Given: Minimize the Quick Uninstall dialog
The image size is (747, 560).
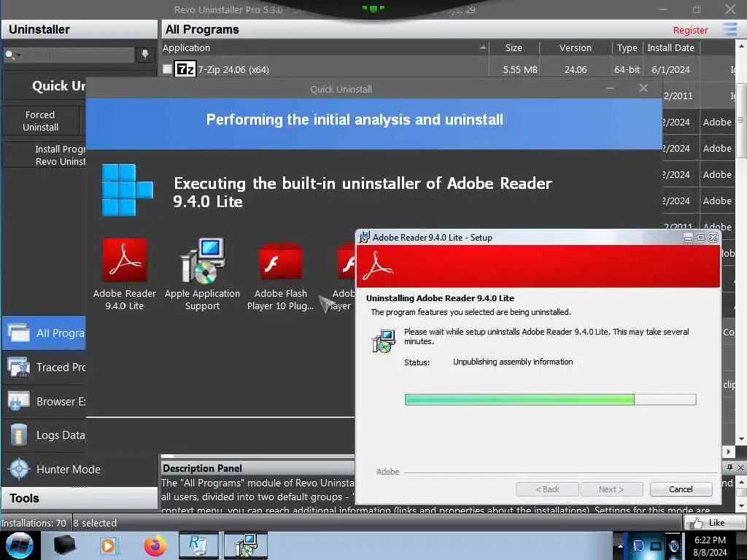Looking at the screenshot, I should click(611, 88).
